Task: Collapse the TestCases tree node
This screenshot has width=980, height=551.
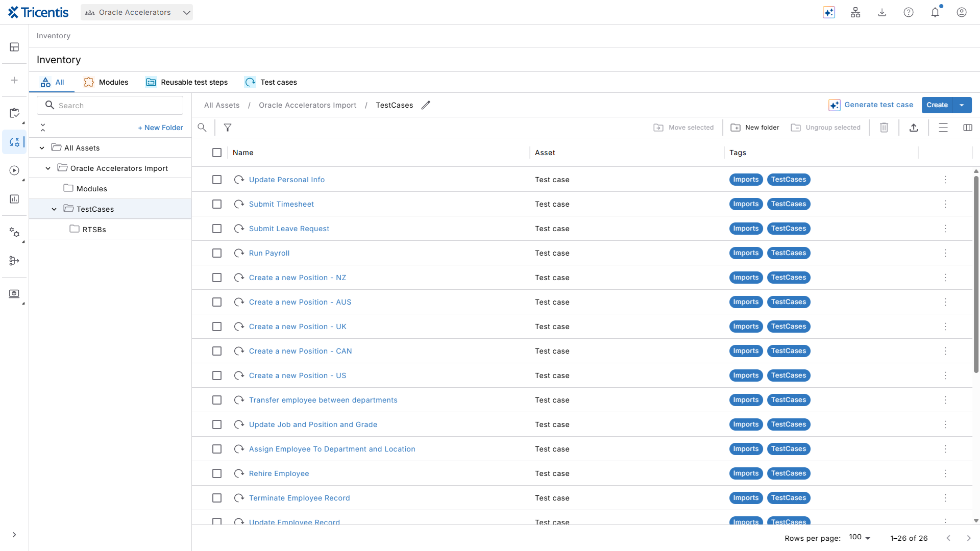Action: click(x=54, y=209)
